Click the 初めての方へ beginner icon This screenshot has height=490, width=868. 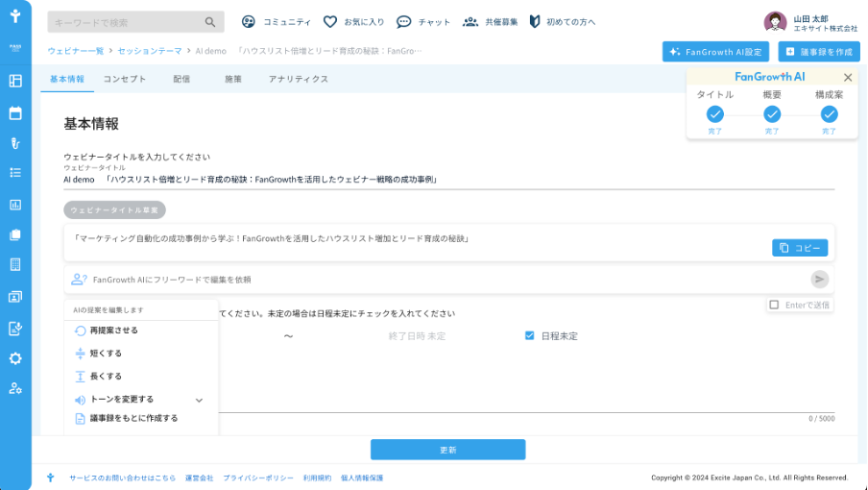click(x=534, y=21)
